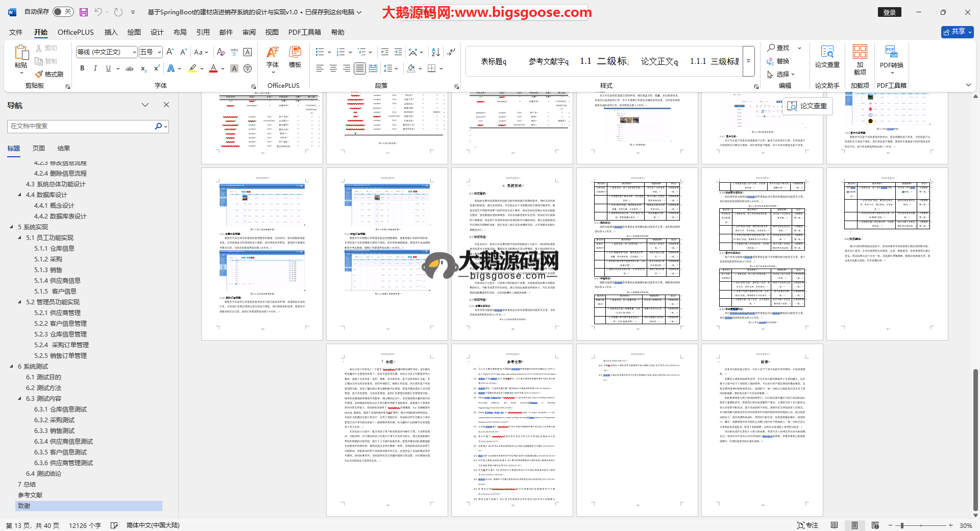Switch to web layout view icon
Screen dimensions: 980x531
tap(875, 525)
